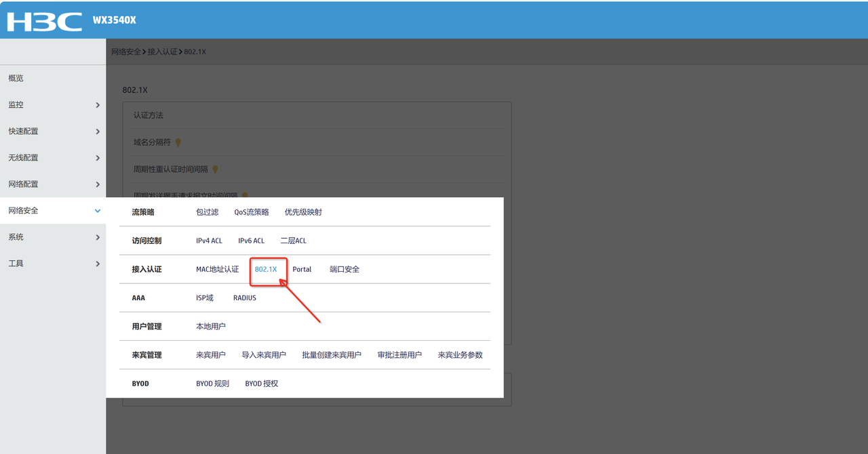Collapse the 网络安全 sidebar chevron
The width and height of the screenshot is (868, 454).
pyautogui.click(x=98, y=211)
